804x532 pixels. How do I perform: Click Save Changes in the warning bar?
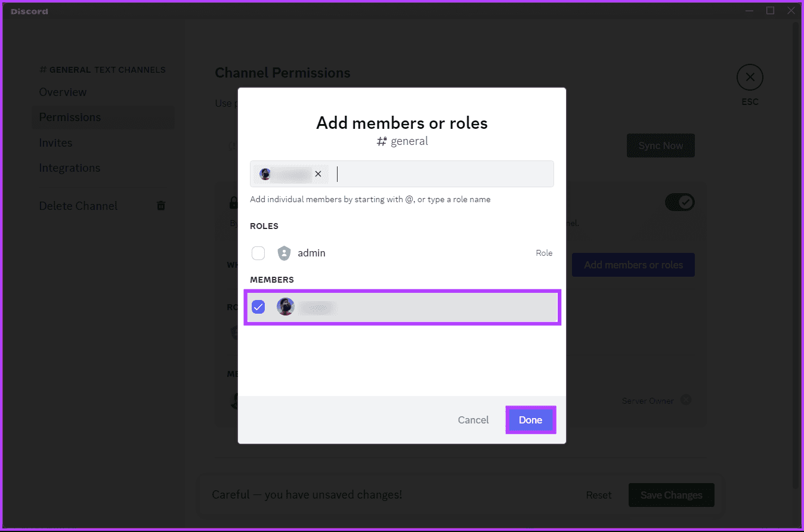[x=671, y=495]
